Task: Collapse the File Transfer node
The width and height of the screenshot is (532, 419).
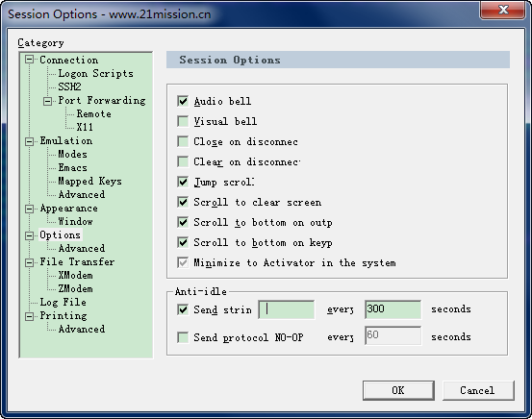Action: pyautogui.click(x=30, y=262)
